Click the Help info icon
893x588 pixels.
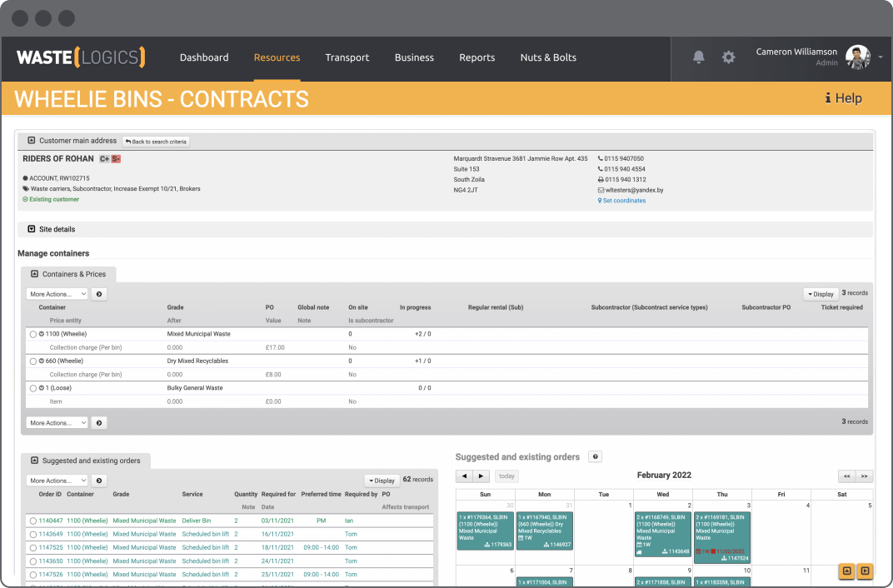pos(828,98)
